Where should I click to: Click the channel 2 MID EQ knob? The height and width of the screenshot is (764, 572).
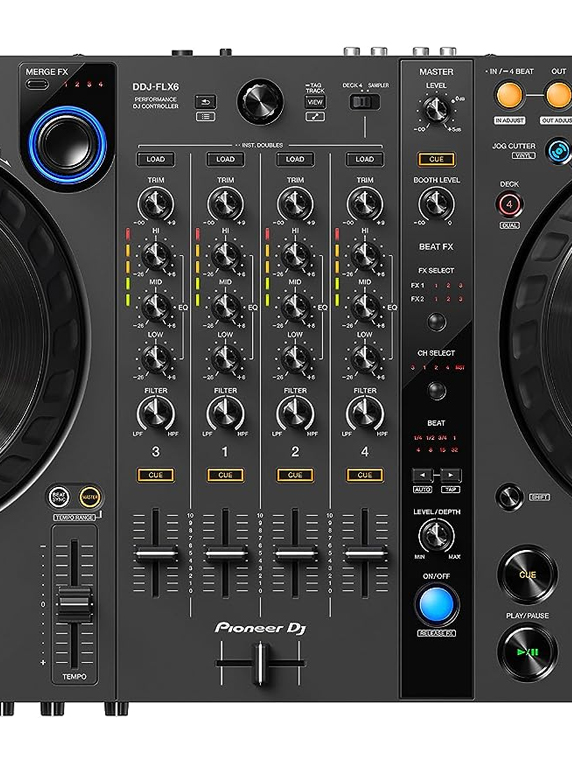pyautogui.click(x=295, y=307)
